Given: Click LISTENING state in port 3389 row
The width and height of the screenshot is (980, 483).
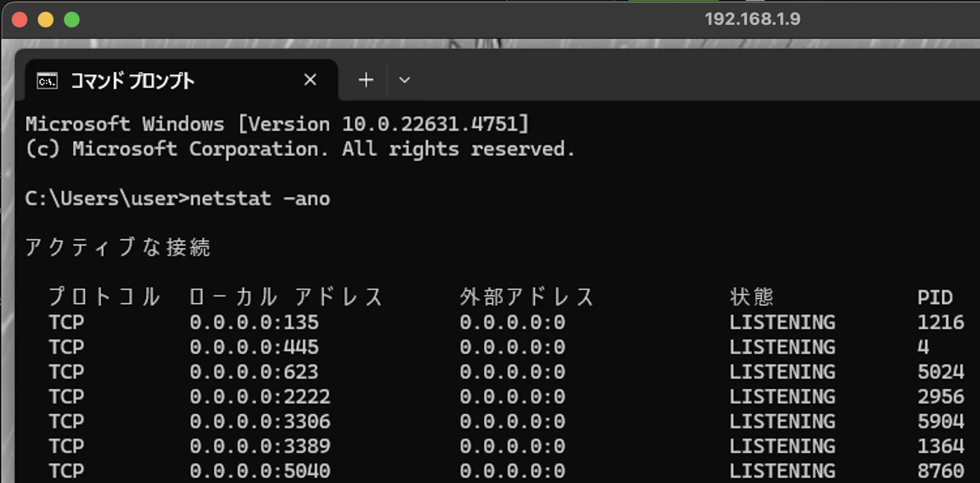Looking at the screenshot, I should tap(782, 446).
